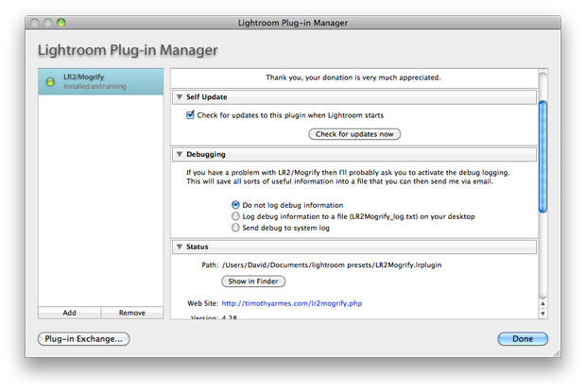The width and height of the screenshot is (586, 392).
Task: Open the timothyarmes.com lr2mogrify link
Action: (292, 303)
